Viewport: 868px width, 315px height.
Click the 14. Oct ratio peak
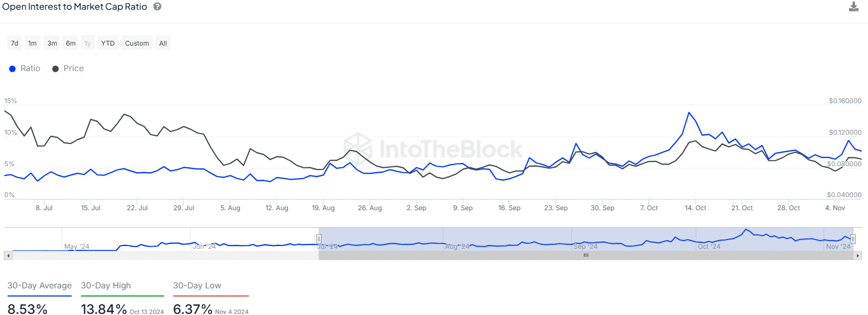tap(689, 112)
